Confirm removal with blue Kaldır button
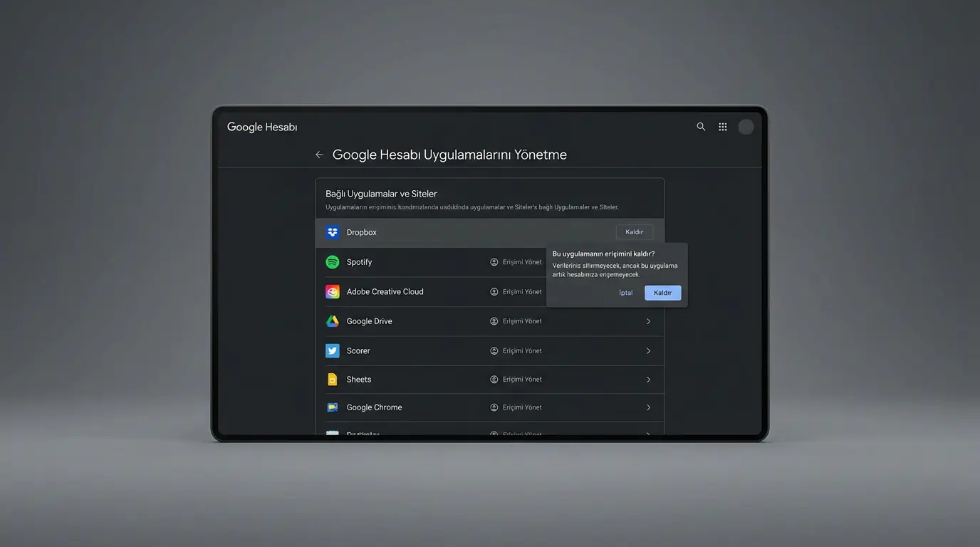 (x=662, y=293)
